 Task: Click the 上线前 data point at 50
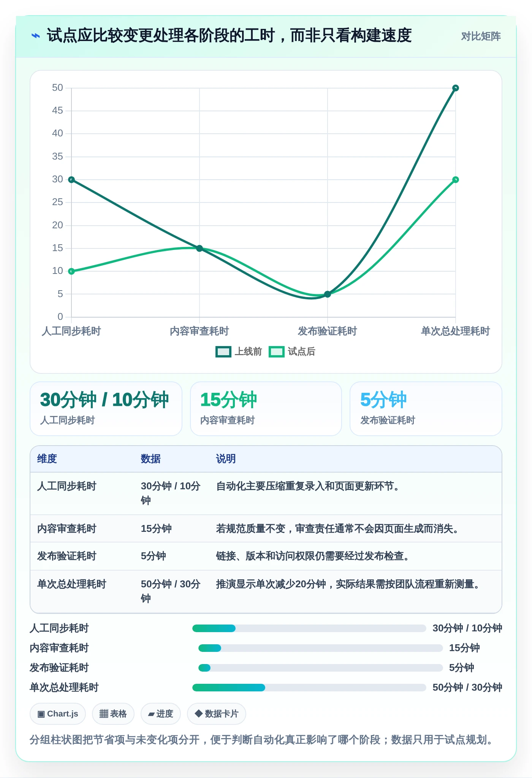click(x=456, y=88)
